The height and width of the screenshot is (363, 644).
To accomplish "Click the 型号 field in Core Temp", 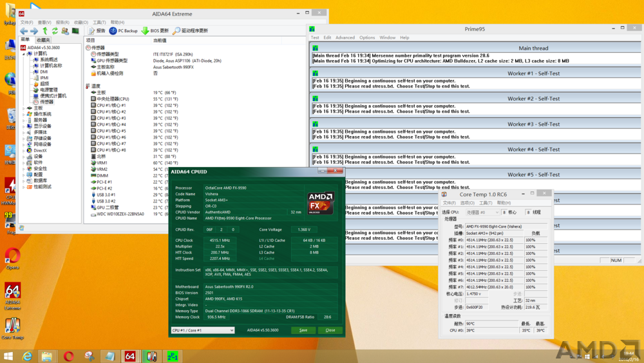I will point(506,226).
